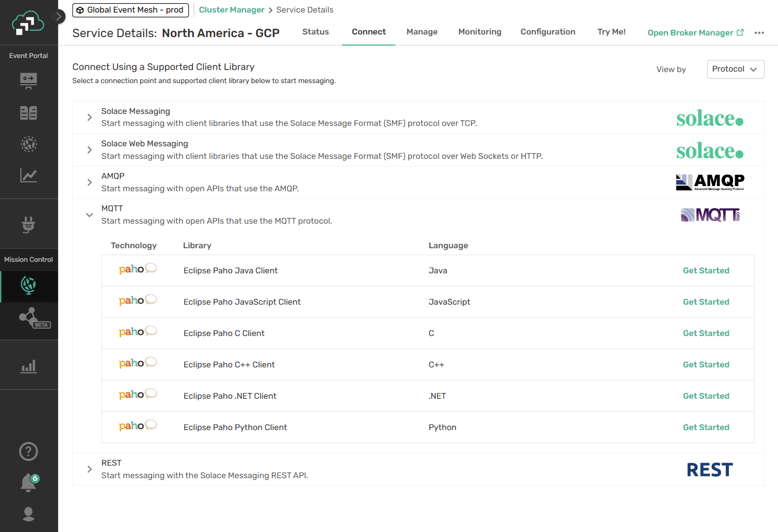Open the Event Portal Catalog icon

(x=29, y=113)
